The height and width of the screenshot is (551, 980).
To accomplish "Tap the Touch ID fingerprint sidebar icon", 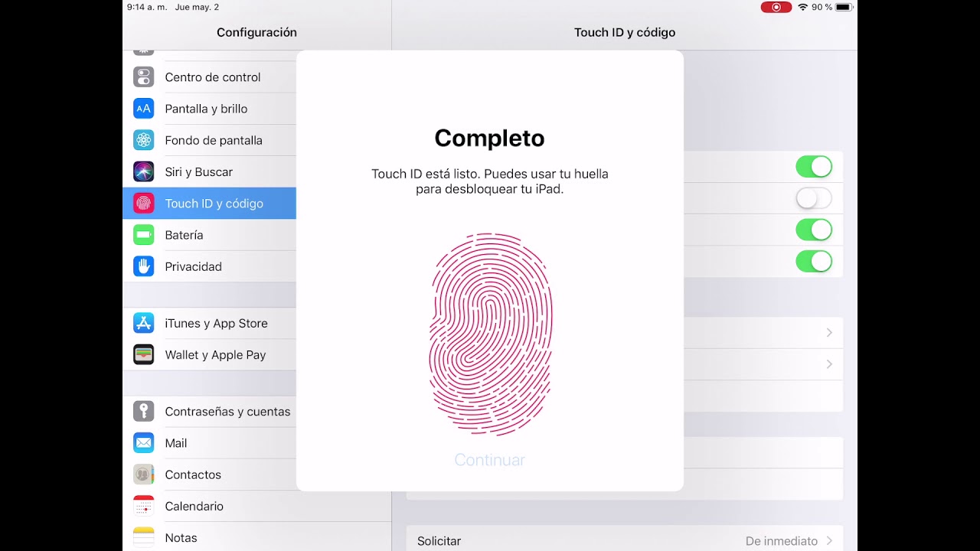I will click(143, 204).
